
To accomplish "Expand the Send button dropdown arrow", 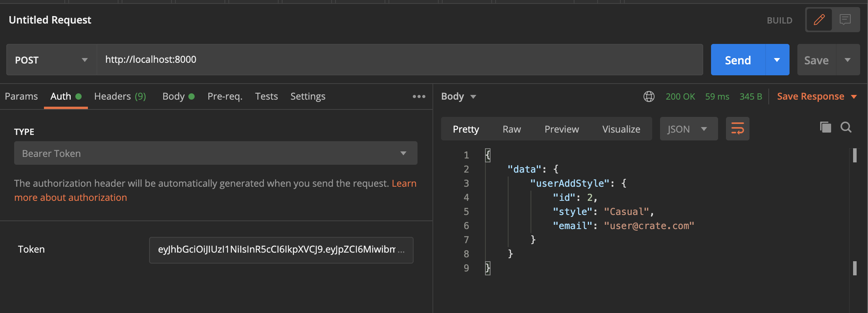I will (x=777, y=60).
